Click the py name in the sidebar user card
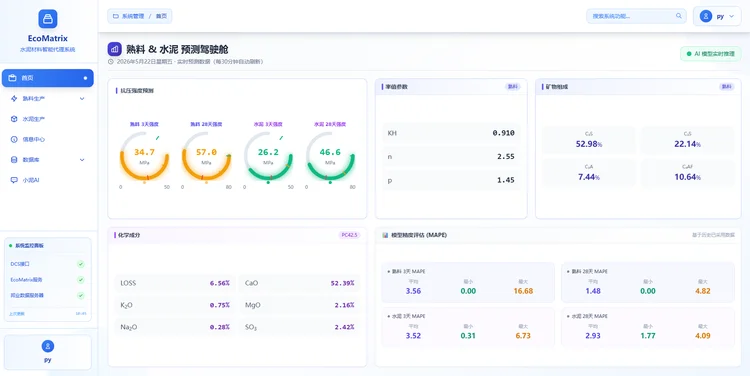The height and width of the screenshot is (376, 750). point(47,360)
